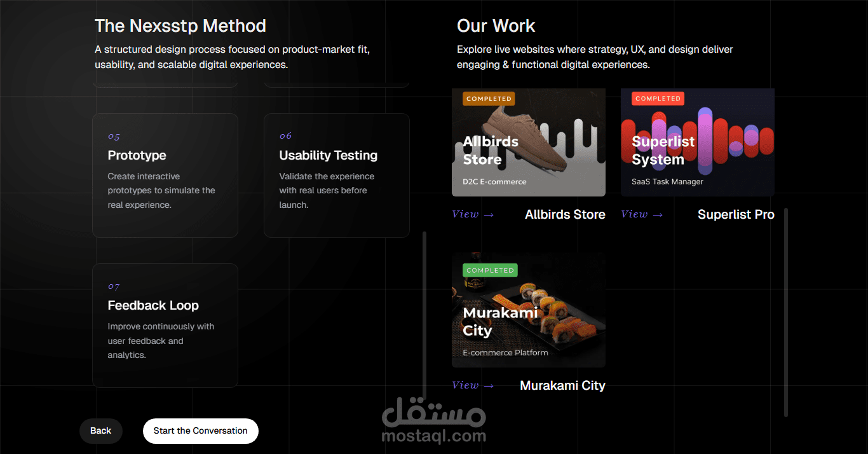Click the Method section vertical scrollbar
Image resolution: width=868 pixels, height=454 pixels.
424,315
